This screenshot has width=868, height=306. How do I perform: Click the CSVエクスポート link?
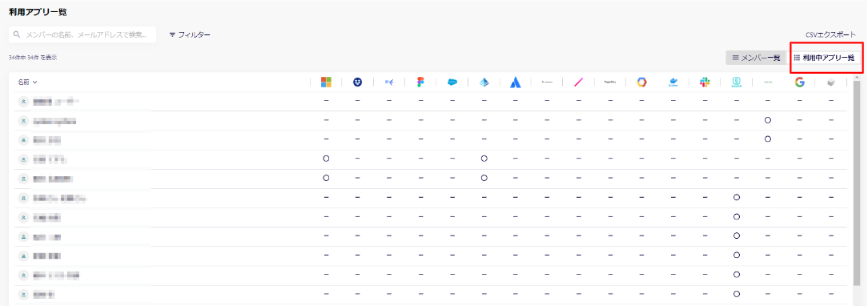pos(830,35)
